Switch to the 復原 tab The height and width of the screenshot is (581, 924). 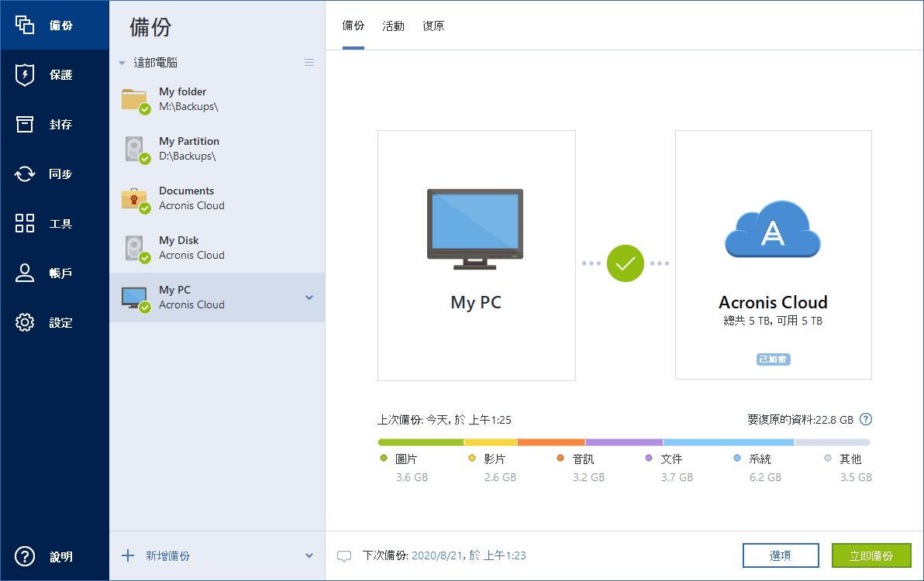tap(433, 26)
